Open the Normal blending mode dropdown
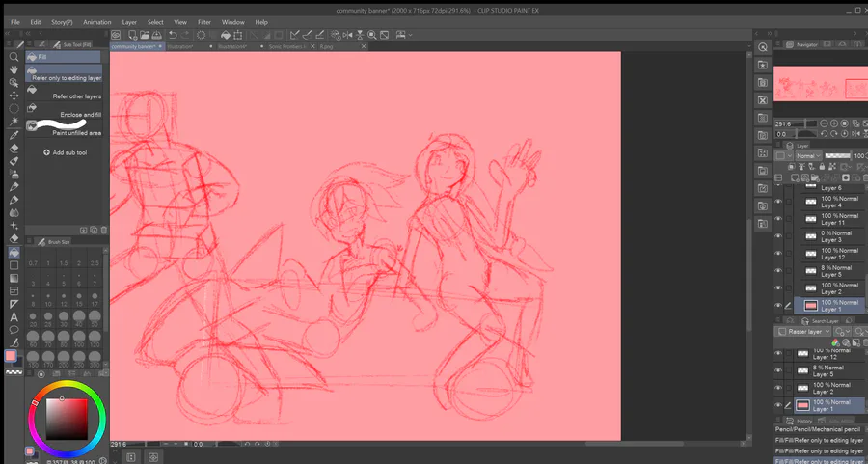 pos(808,156)
